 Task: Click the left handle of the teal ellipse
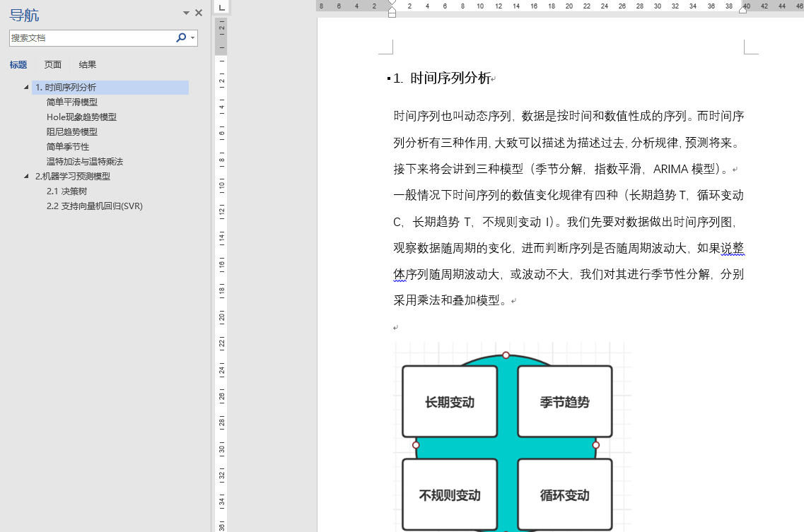pyautogui.click(x=416, y=445)
